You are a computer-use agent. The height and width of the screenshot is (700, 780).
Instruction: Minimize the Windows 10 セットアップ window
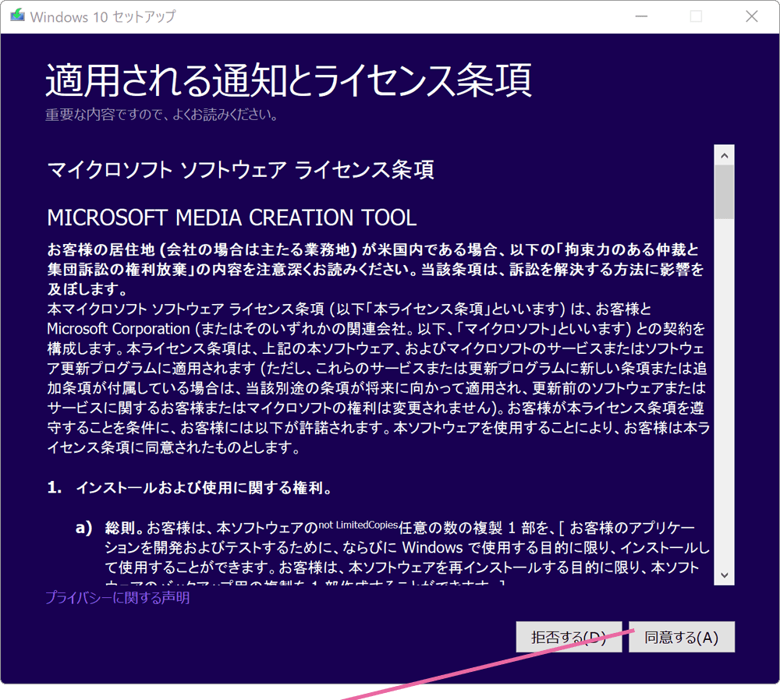642,16
